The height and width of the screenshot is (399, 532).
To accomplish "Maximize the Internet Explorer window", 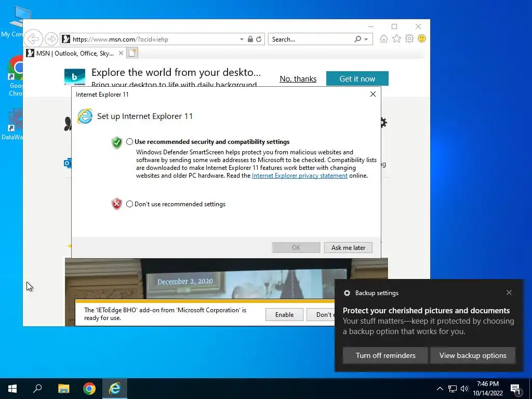I will click(394, 26).
